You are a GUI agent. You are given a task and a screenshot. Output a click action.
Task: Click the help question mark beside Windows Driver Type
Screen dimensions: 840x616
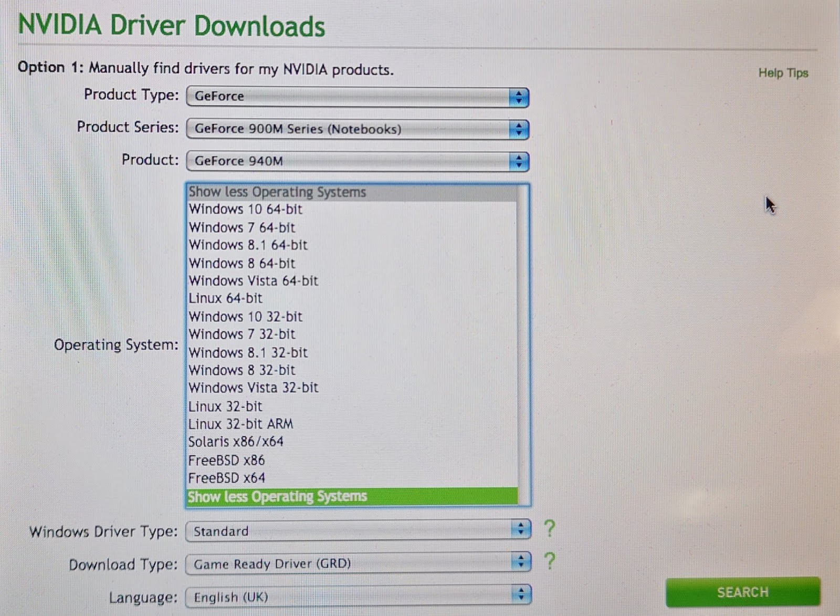[549, 528]
